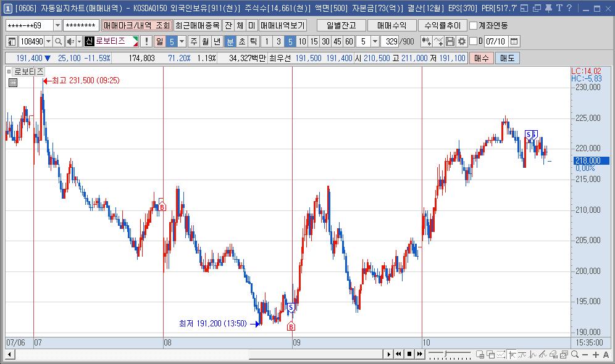This screenshot has width=615, height=364.
Task: Open 최근매매종목 recent trades list
Action: (x=198, y=25)
